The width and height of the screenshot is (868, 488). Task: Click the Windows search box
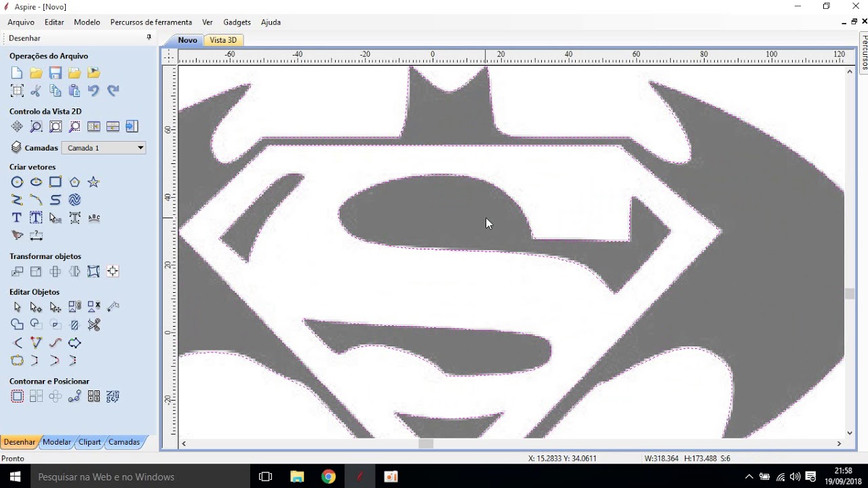pos(140,476)
